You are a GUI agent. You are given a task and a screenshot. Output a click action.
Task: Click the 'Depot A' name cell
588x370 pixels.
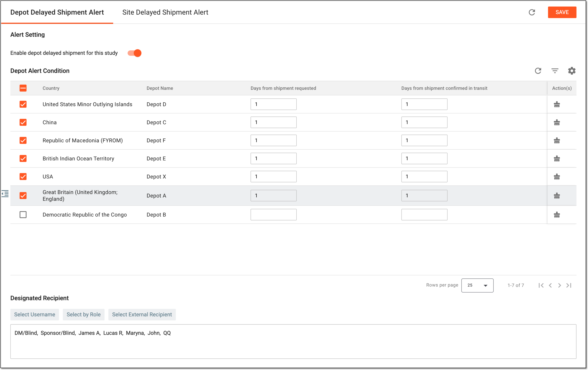point(156,196)
